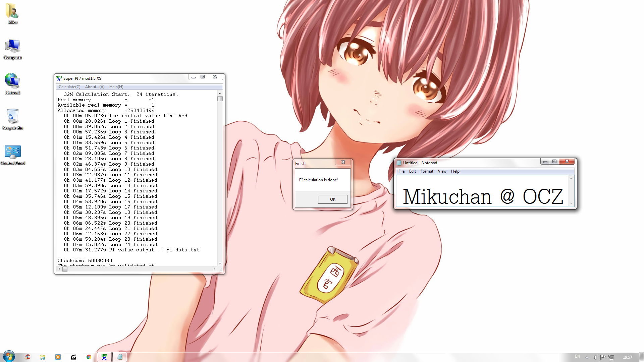Open the media player taskbar icon
The image size is (644, 362).
coord(58,357)
